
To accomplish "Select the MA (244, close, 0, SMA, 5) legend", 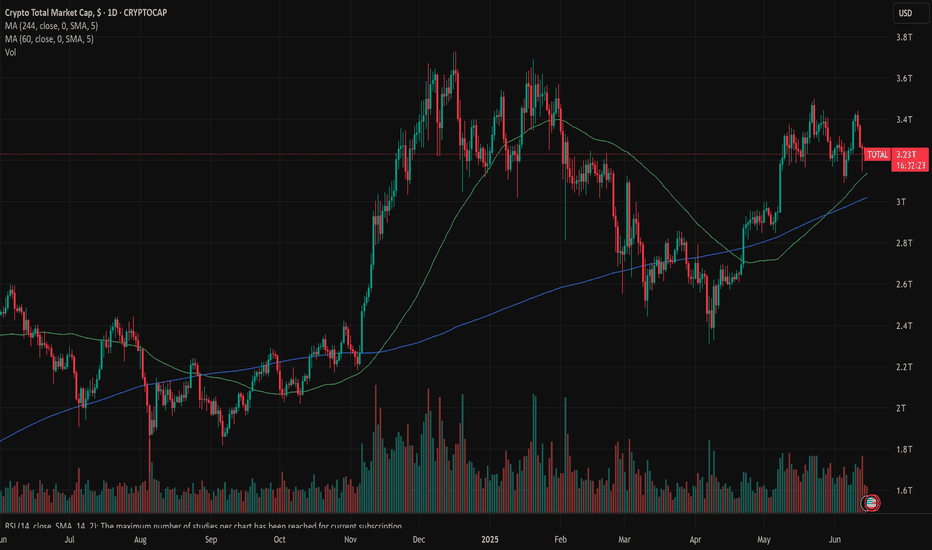I will tap(51, 26).
